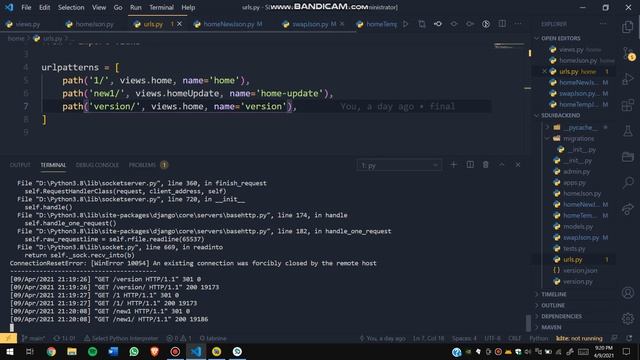Open Explorer panel ellipsis menu
Viewport: 640px width, 360px height.
[603, 24]
